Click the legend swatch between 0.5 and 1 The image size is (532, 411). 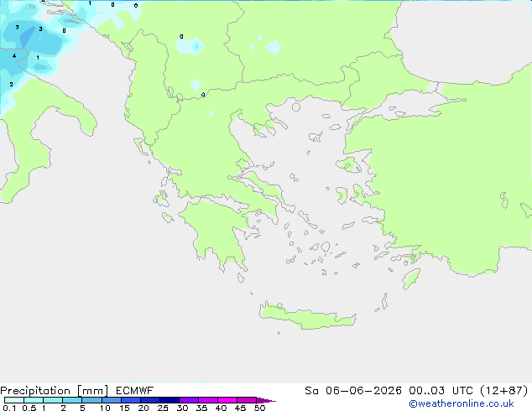(x=34, y=400)
